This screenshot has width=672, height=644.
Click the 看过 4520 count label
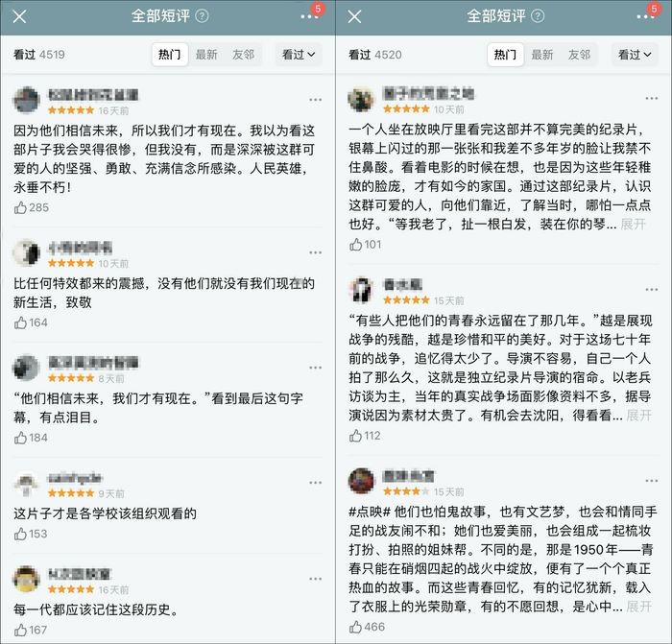click(x=375, y=55)
